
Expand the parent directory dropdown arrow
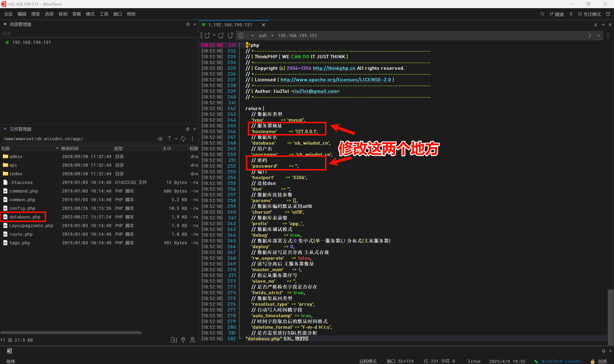(x=176, y=139)
